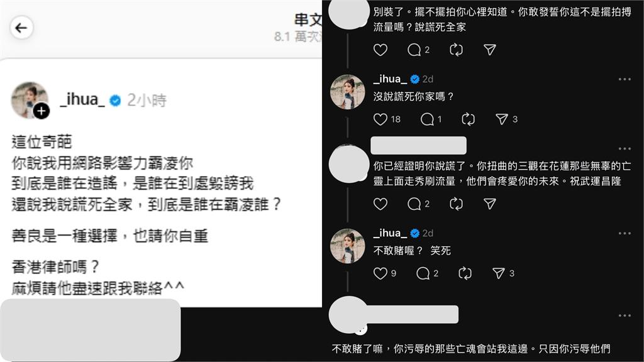Repost the 不敢賭喔 笑死 reply

pyautogui.click(x=465, y=273)
